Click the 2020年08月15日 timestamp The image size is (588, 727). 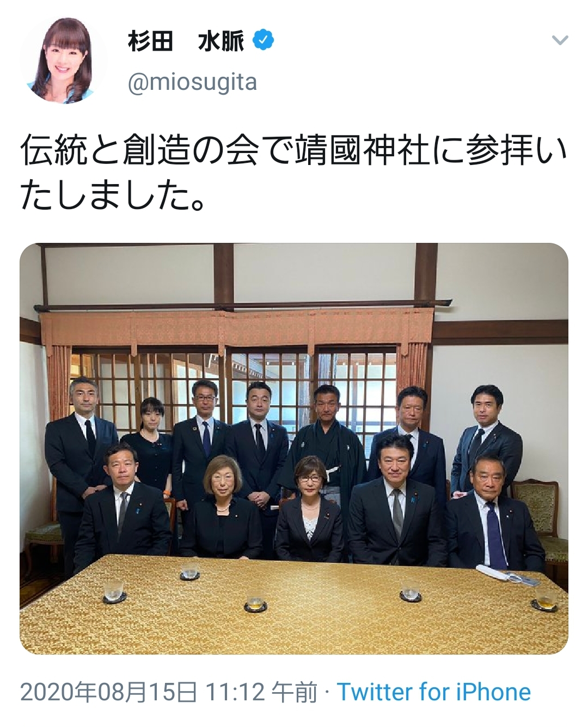coord(109,692)
